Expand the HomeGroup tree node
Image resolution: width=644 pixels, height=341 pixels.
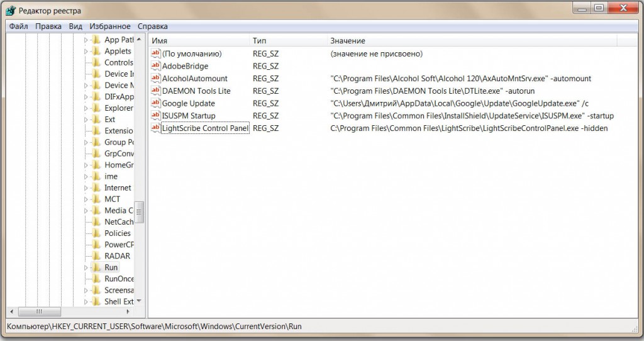pyautogui.click(x=86, y=165)
